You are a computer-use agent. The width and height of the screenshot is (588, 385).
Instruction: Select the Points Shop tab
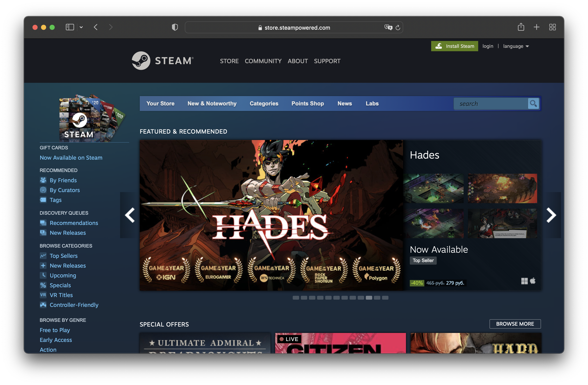click(308, 103)
